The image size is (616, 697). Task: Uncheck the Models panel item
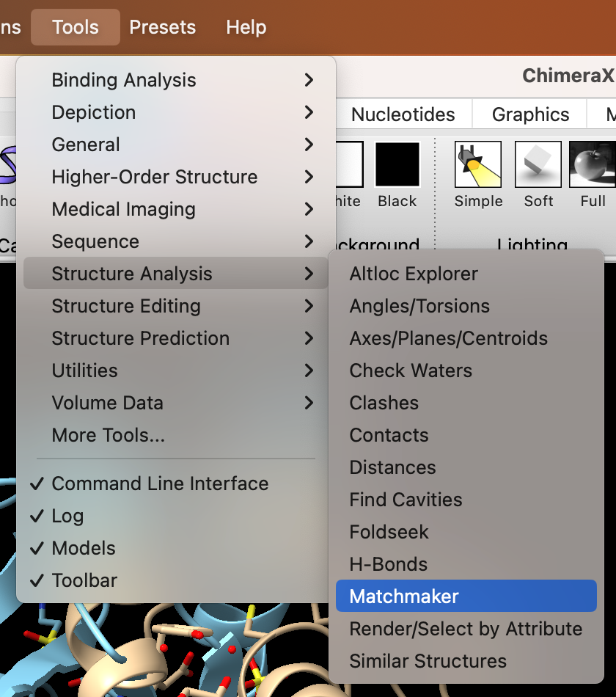(84, 548)
